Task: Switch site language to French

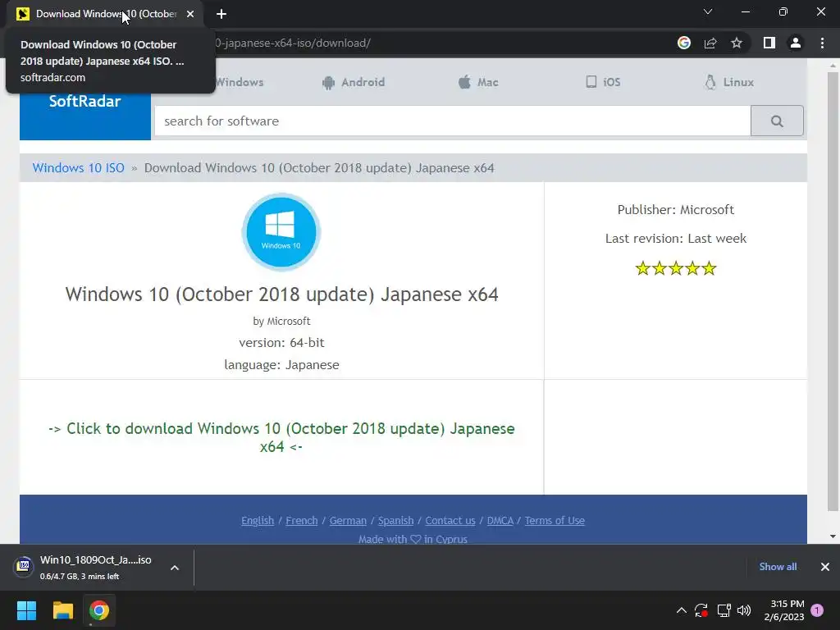Action: (302, 520)
